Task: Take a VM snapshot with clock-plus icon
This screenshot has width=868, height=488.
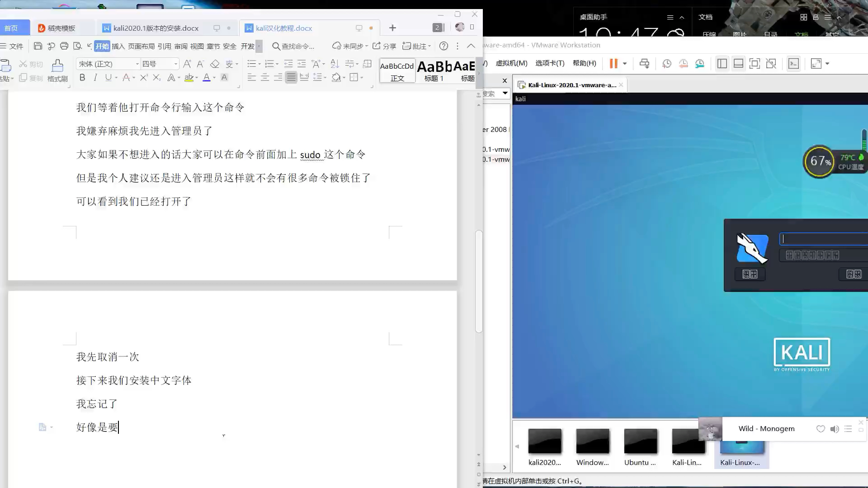Action: pyautogui.click(x=666, y=64)
